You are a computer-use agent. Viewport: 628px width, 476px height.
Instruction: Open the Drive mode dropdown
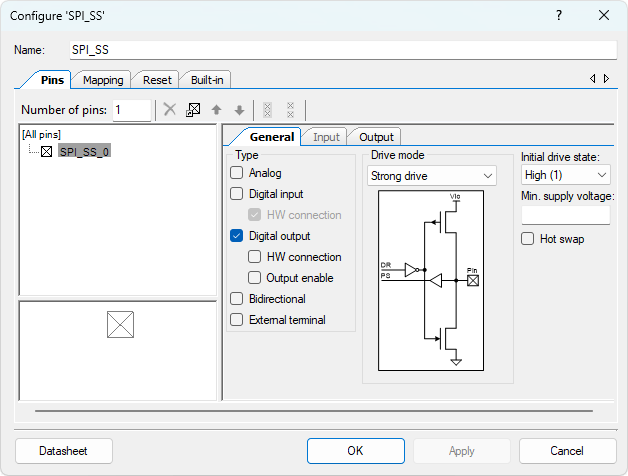431,176
